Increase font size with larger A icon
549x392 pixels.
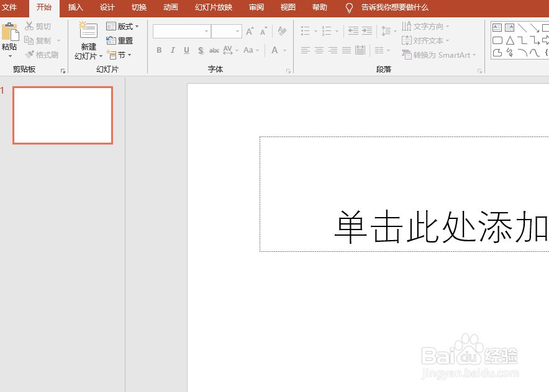(x=250, y=31)
